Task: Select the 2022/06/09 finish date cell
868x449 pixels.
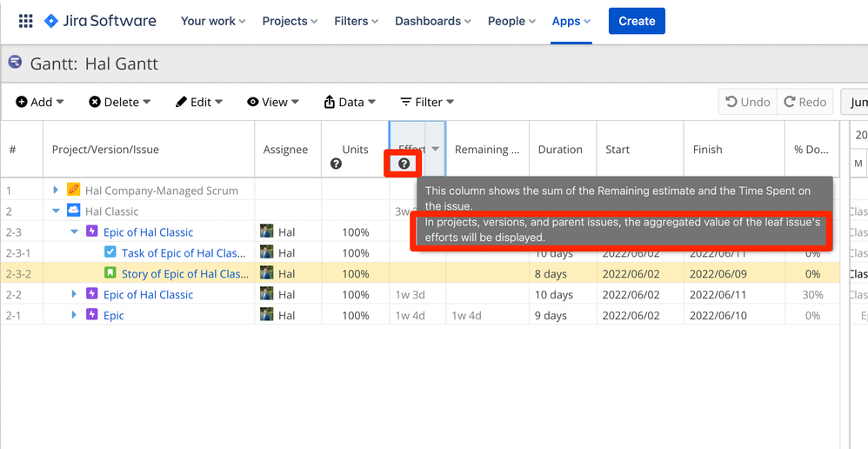Action: coord(734,273)
